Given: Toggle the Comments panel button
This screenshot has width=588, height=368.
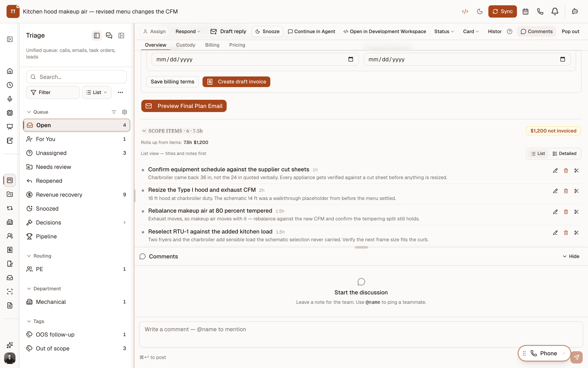Looking at the screenshot, I should click(x=537, y=31).
